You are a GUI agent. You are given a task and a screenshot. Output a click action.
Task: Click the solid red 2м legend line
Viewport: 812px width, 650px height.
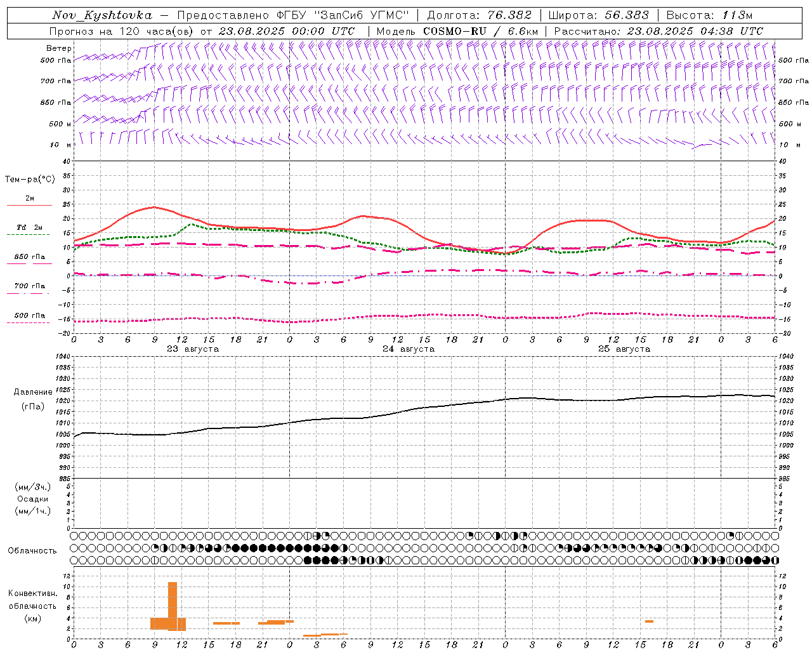pos(29,205)
